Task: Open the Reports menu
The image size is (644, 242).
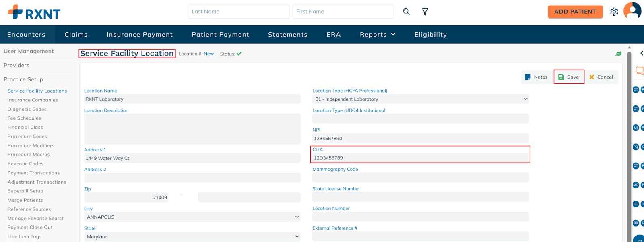Action: pyautogui.click(x=377, y=35)
